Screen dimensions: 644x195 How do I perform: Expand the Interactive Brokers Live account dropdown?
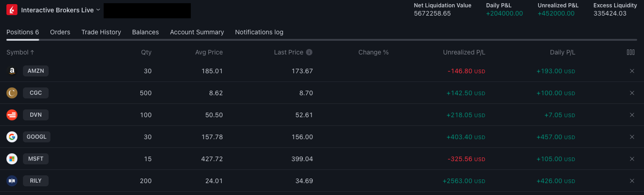click(98, 10)
